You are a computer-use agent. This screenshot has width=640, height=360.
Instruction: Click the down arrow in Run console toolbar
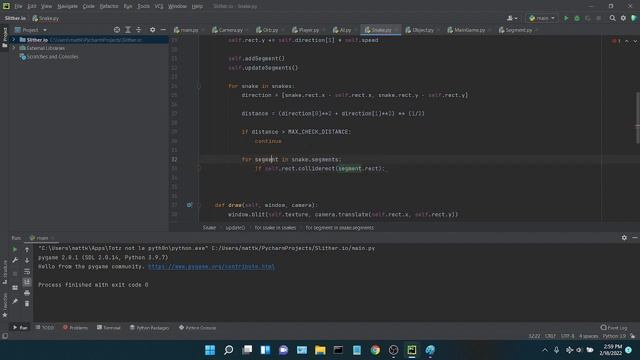[27, 260]
